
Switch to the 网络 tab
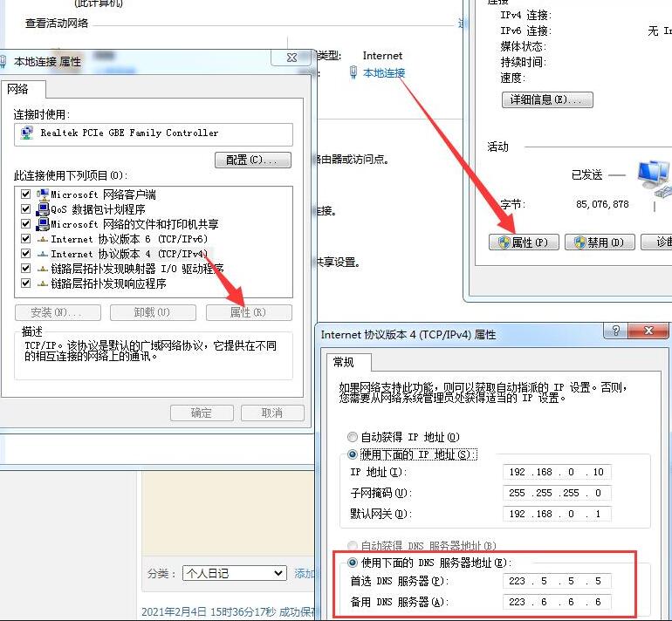pos(19,89)
